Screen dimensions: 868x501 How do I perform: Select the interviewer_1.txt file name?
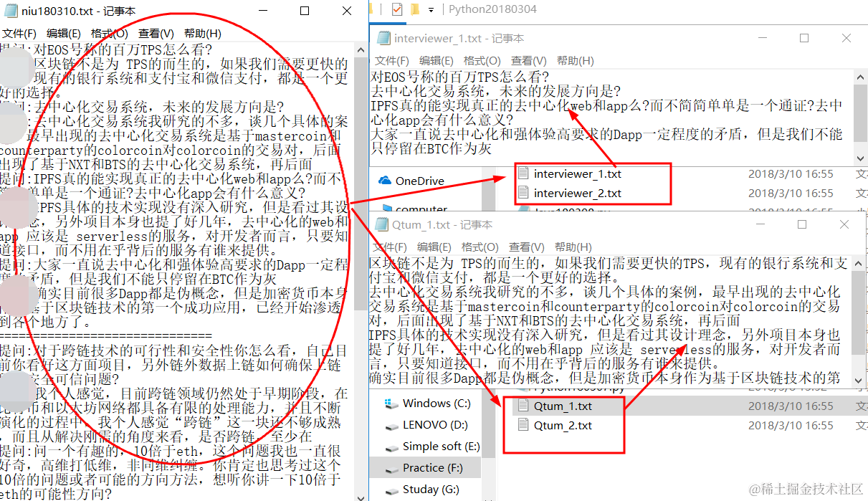tap(578, 173)
